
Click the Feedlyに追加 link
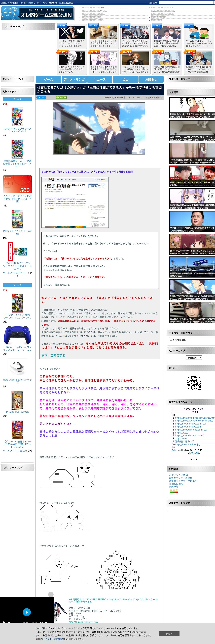tap(176, 484)
